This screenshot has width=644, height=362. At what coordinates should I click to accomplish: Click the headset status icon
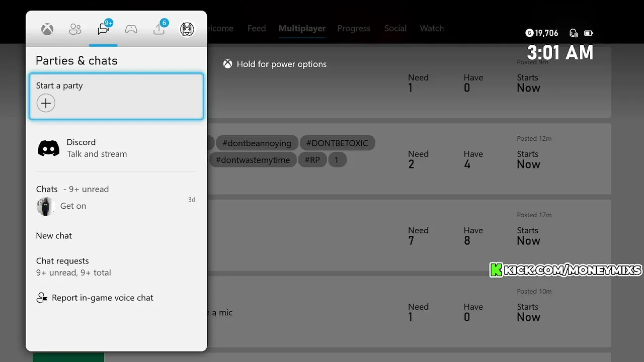(x=574, y=33)
